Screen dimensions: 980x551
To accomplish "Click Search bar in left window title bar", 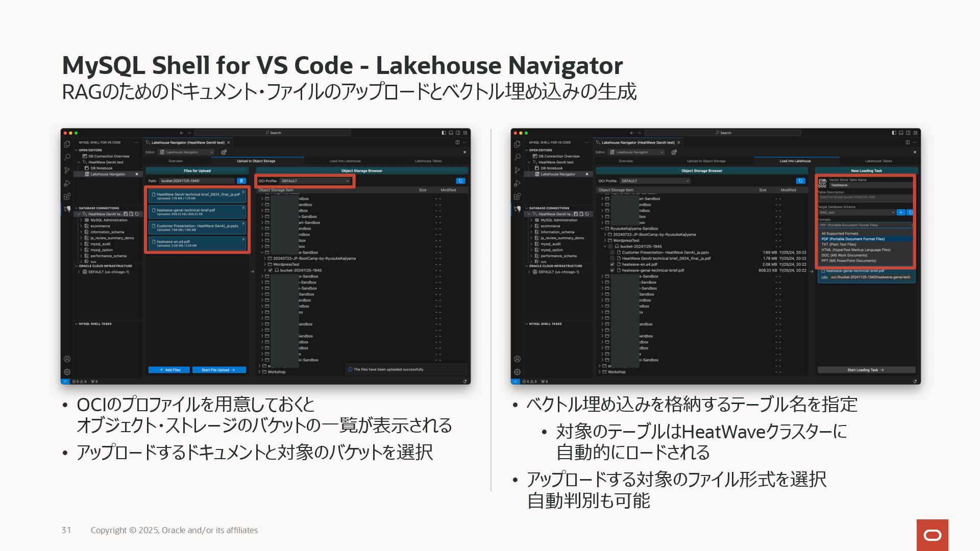I will [x=273, y=133].
